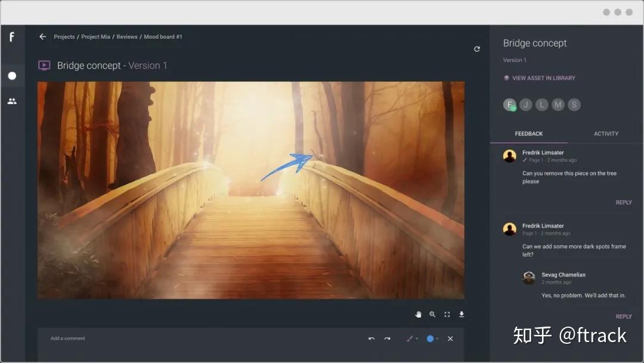Open the Collaborators panel in the sidebar
The image size is (644, 363).
[13, 100]
